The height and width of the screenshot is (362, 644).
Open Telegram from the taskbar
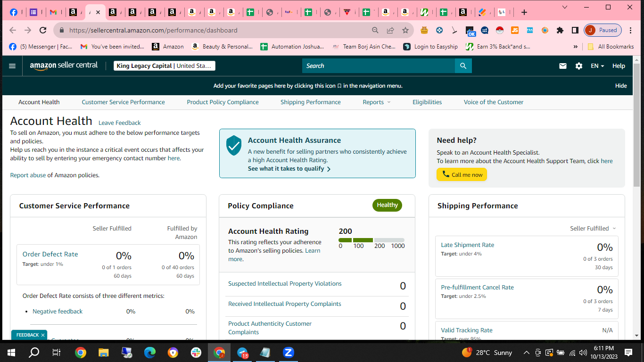point(242,352)
